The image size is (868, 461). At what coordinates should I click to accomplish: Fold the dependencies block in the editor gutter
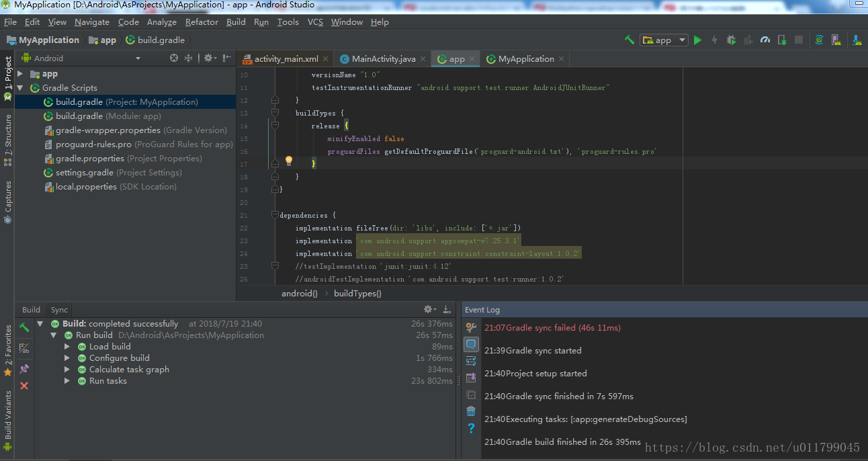click(275, 215)
